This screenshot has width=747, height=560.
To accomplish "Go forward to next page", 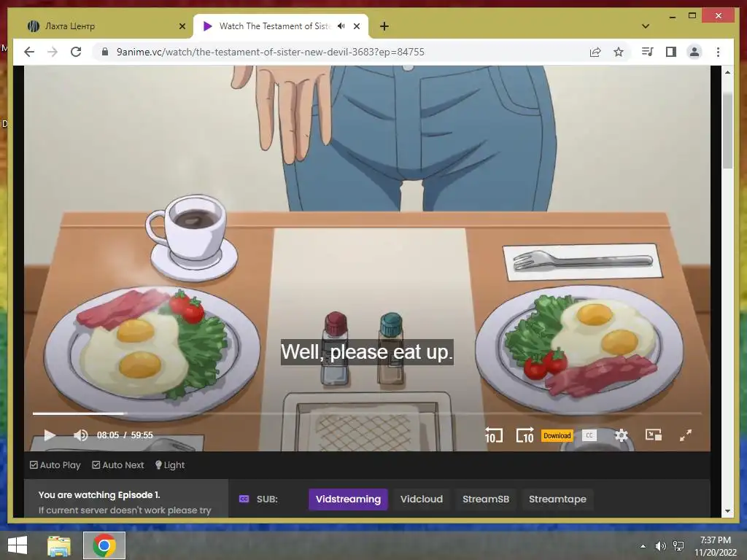I will tap(53, 52).
